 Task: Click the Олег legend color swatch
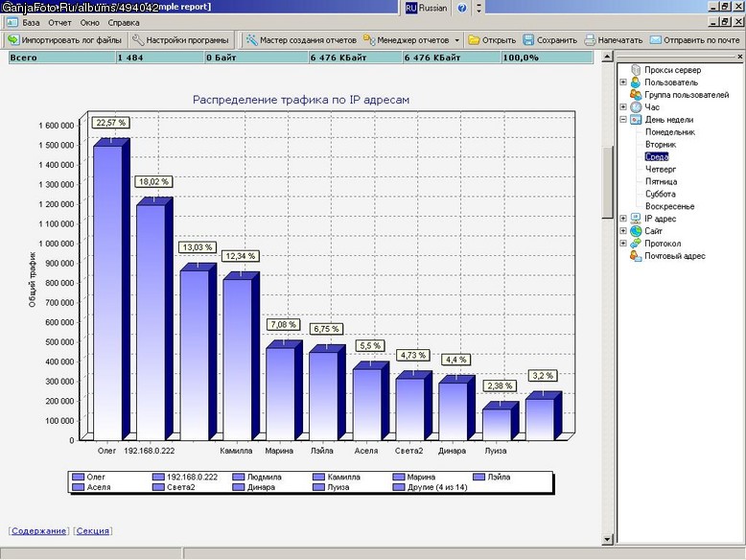click(x=78, y=477)
